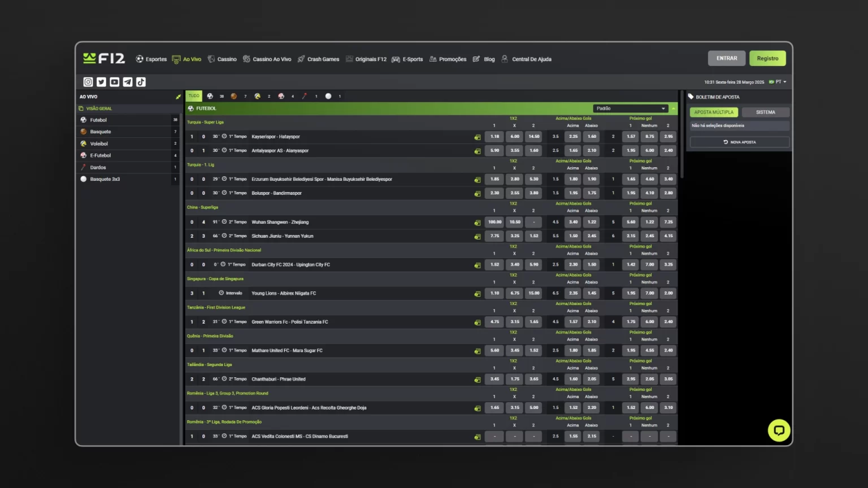Open markets icon for Green Warriors Fc match
The image size is (868, 488).
click(x=478, y=323)
